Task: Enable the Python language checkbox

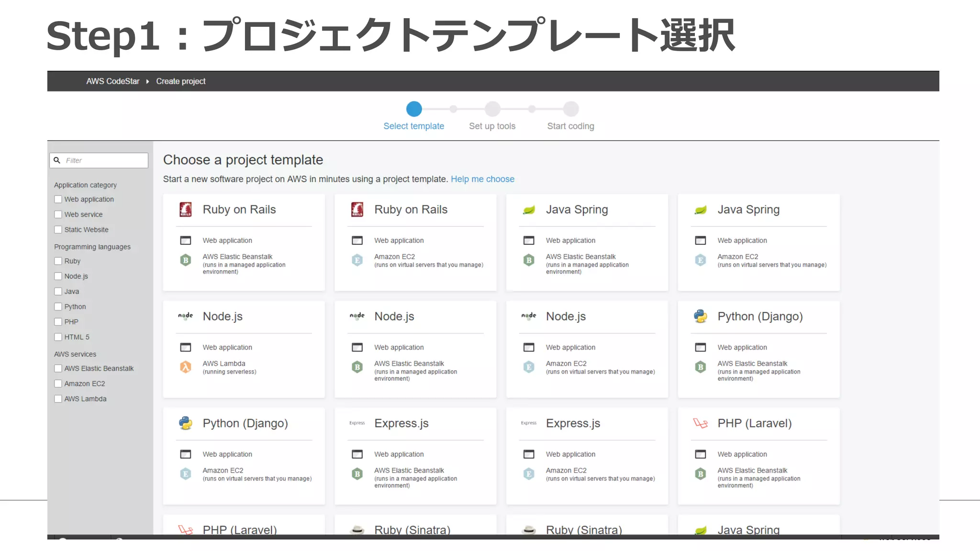Action: 58,307
